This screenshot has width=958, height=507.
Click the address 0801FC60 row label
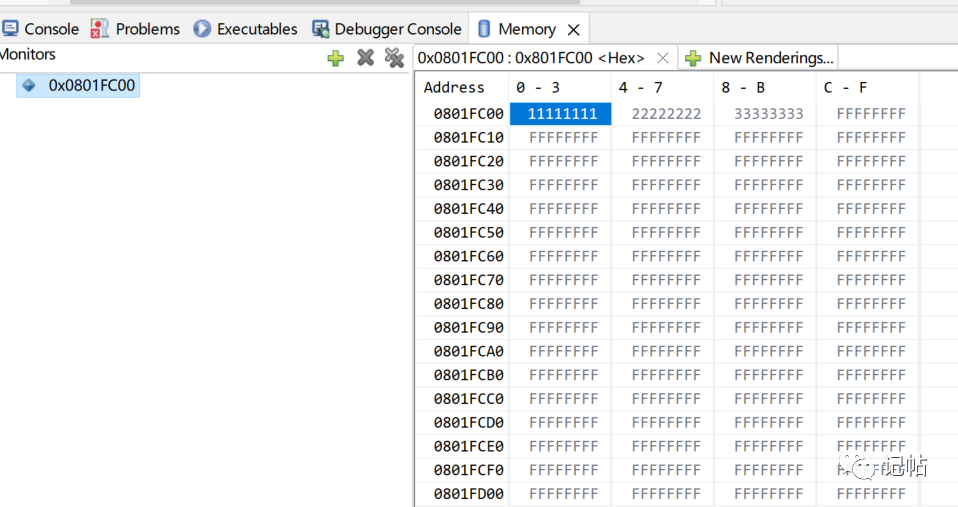[469, 256]
